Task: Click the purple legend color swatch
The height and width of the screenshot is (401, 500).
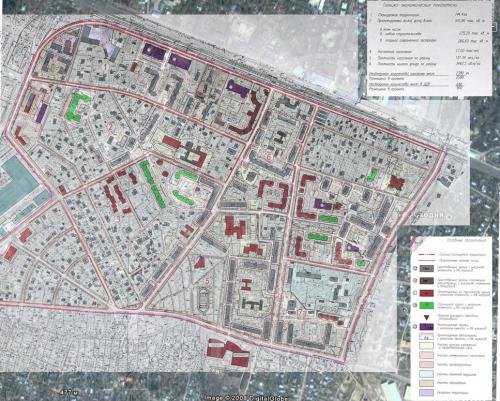Action: click(427, 327)
